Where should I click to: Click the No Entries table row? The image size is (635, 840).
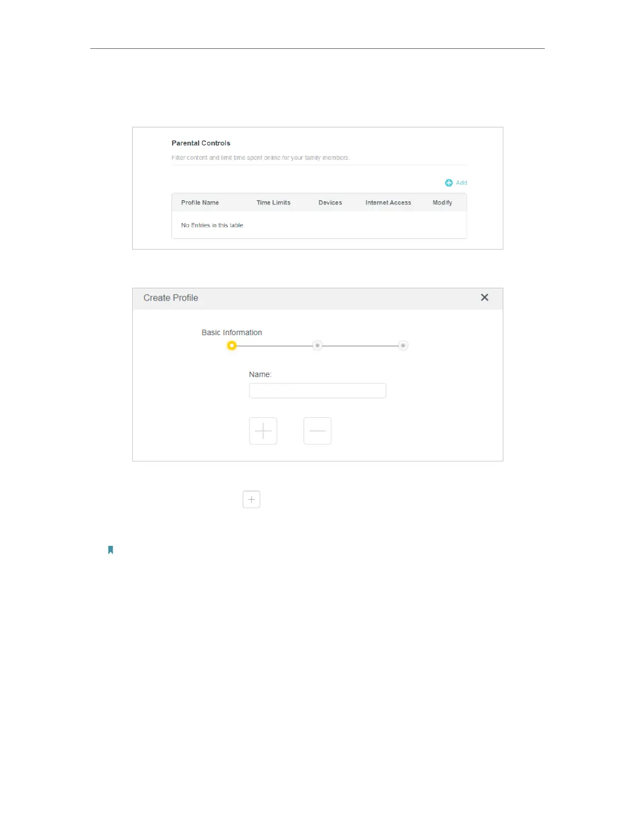tap(319, 225)
